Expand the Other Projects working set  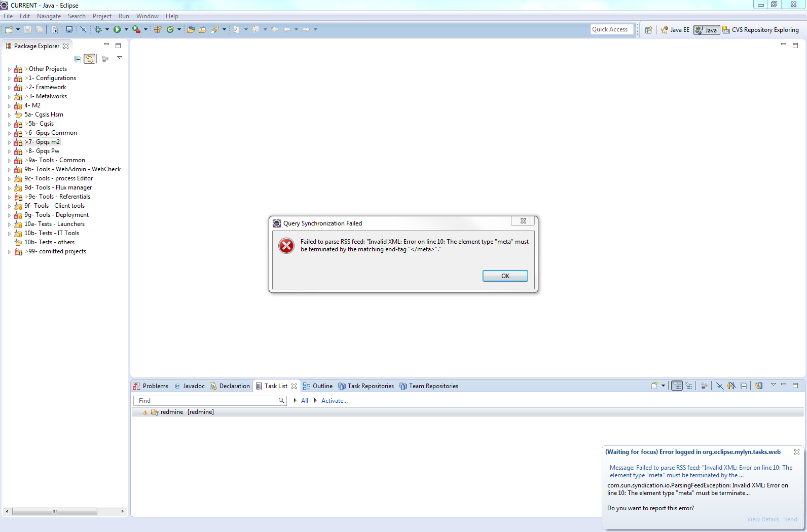(9, 69)
